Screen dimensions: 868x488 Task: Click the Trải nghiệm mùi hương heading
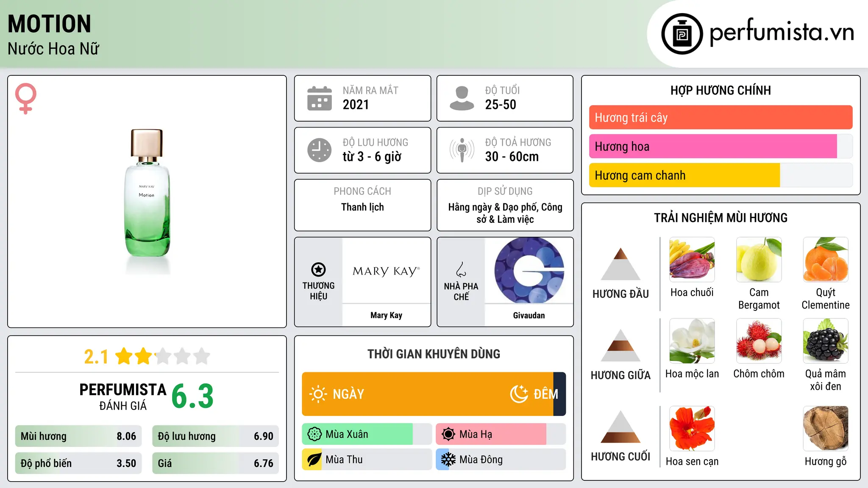click(721, 218)
